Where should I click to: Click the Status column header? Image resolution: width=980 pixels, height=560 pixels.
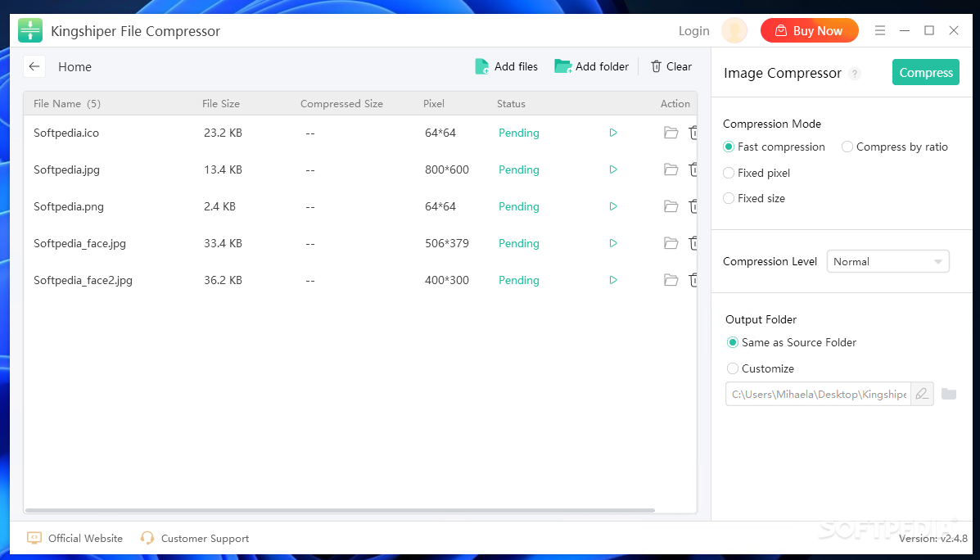click(511, 104)
